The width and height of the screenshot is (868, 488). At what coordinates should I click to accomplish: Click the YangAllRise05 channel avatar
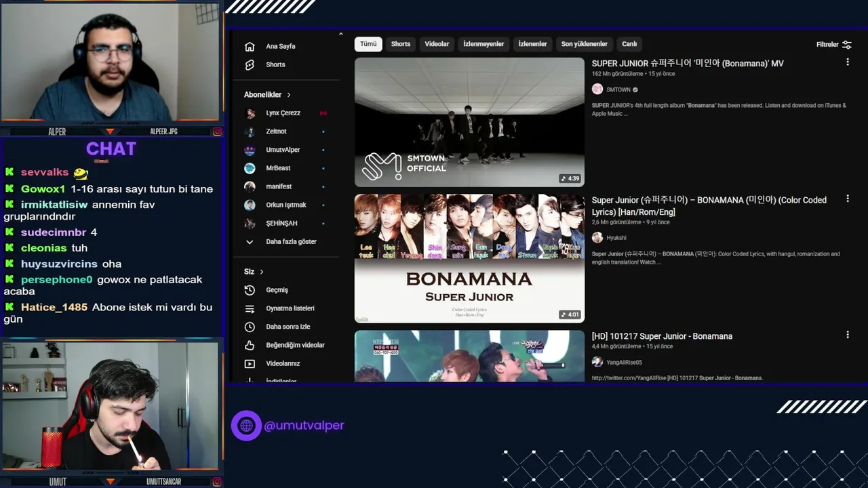[x=597, y=363]
